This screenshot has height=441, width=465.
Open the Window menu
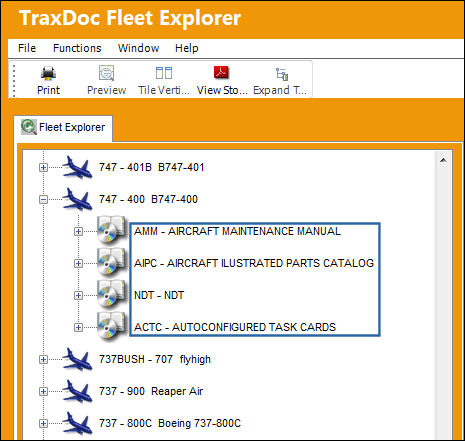pos(139,48)
